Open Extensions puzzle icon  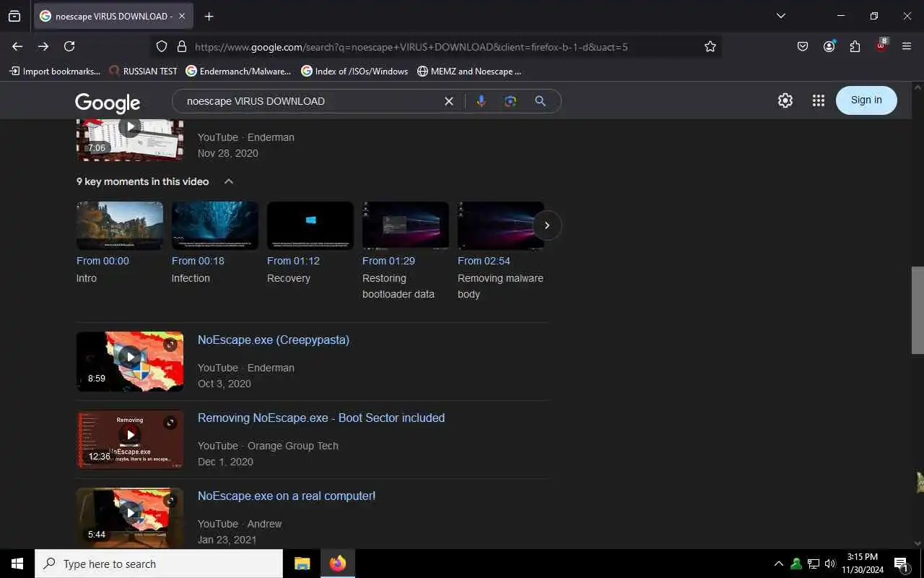[855, 46]
